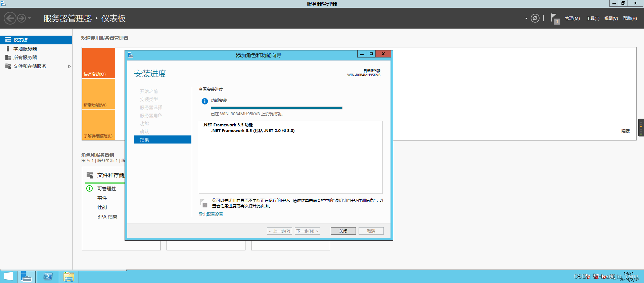644x283 pixels.
Task: Click the 功能 wizard step
Action: [144, 124]
